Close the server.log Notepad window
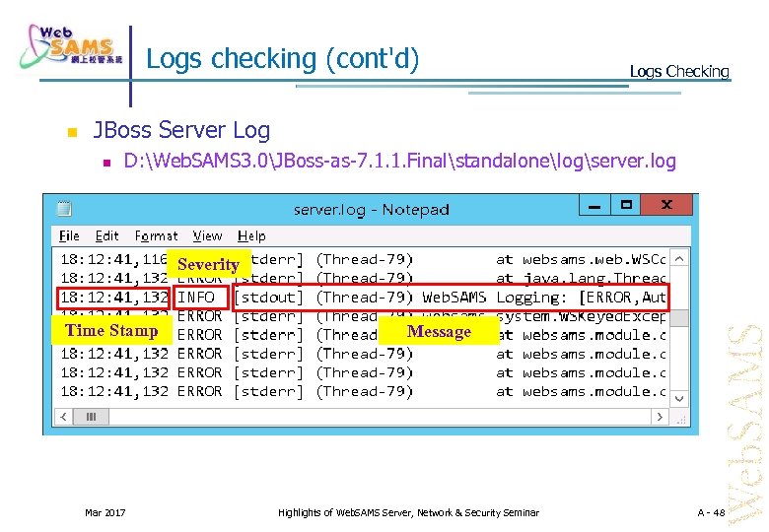The image size is (769, 532). pos(666,205)
